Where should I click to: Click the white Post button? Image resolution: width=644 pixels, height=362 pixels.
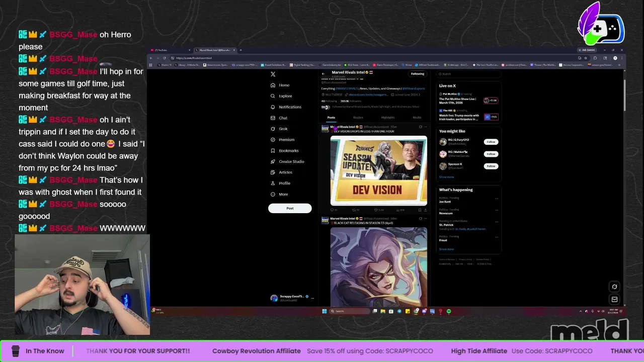(290, 208)
